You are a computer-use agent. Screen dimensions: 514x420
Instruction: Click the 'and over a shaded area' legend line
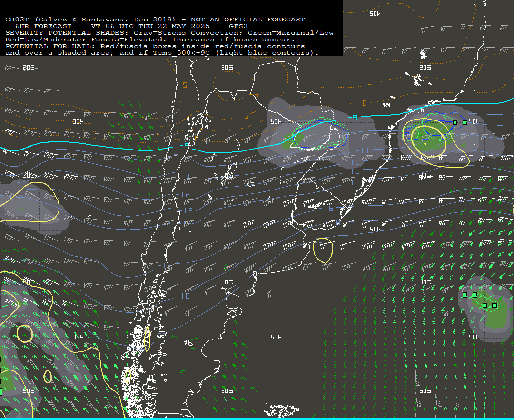pos(162,53)
